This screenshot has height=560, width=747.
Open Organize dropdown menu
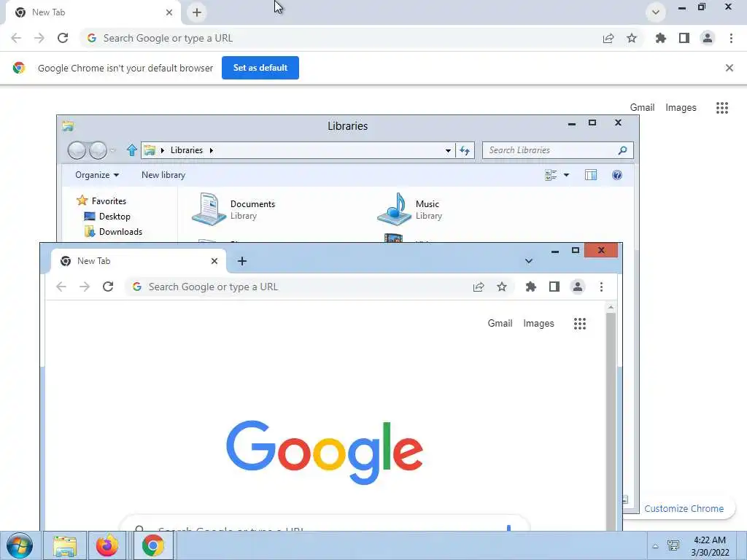pos(97,175)
